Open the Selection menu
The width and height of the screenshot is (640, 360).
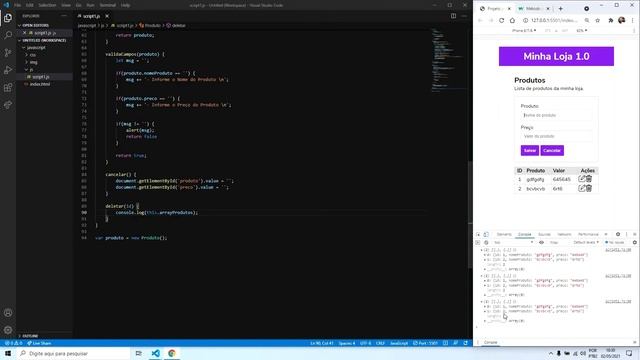tap(47, 5)
